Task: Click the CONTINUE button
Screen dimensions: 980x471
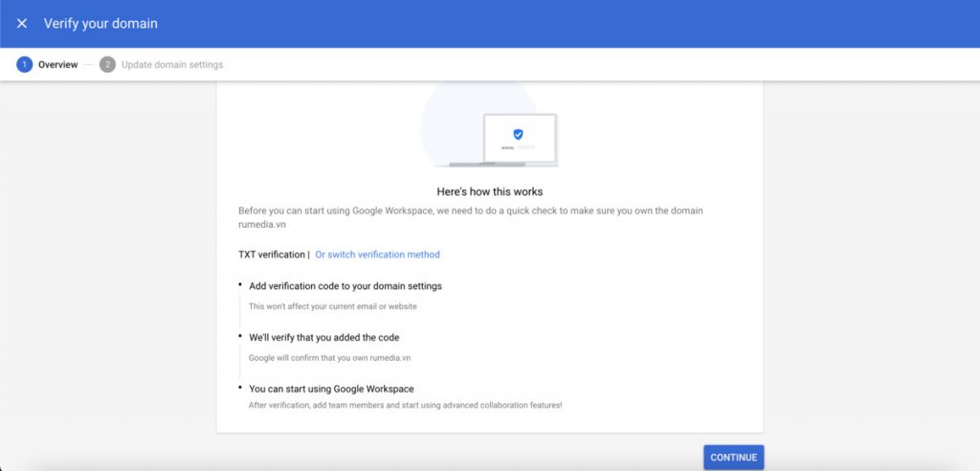Action: pyautogui.click(x=733, y=458)
